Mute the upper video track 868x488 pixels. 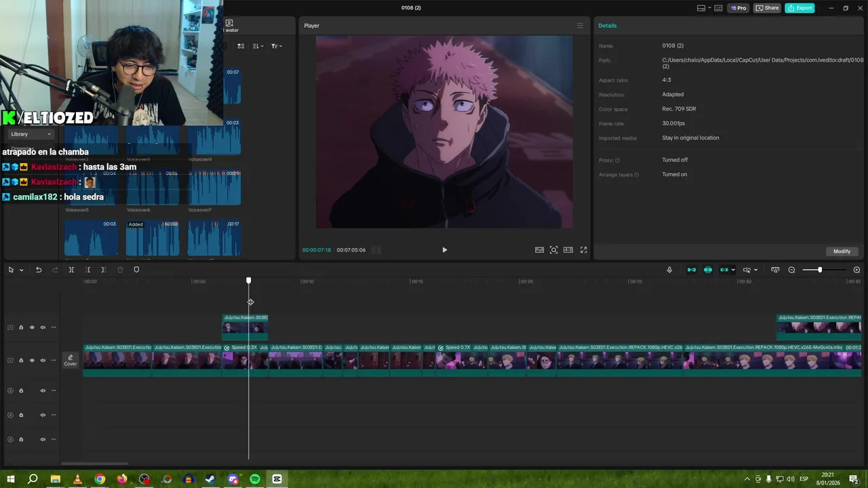43,327
